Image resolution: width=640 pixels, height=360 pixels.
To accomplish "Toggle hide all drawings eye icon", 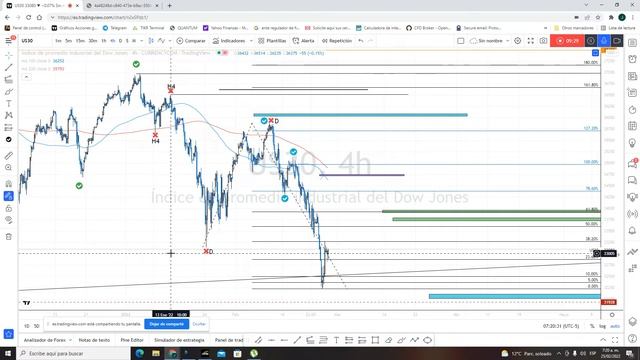I will click(x=9, y=220).
